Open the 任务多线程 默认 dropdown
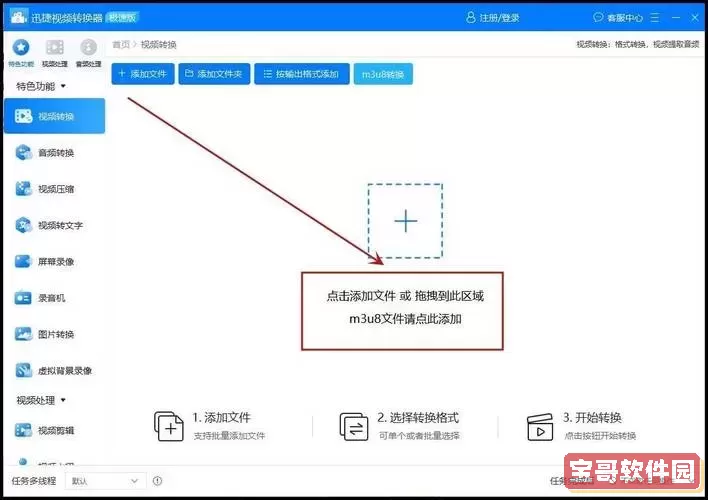The image size is (708, 500). [x=105, y=481]
